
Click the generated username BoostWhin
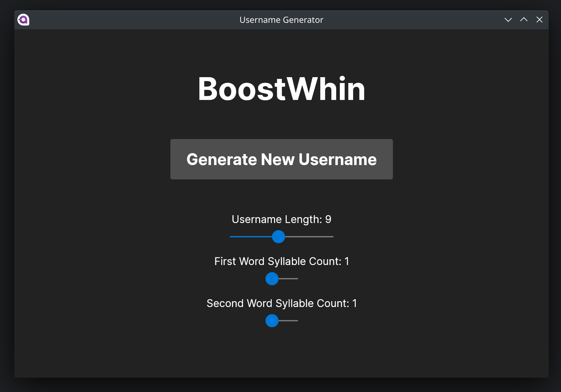pyautogui.click(x=281, y=89)
